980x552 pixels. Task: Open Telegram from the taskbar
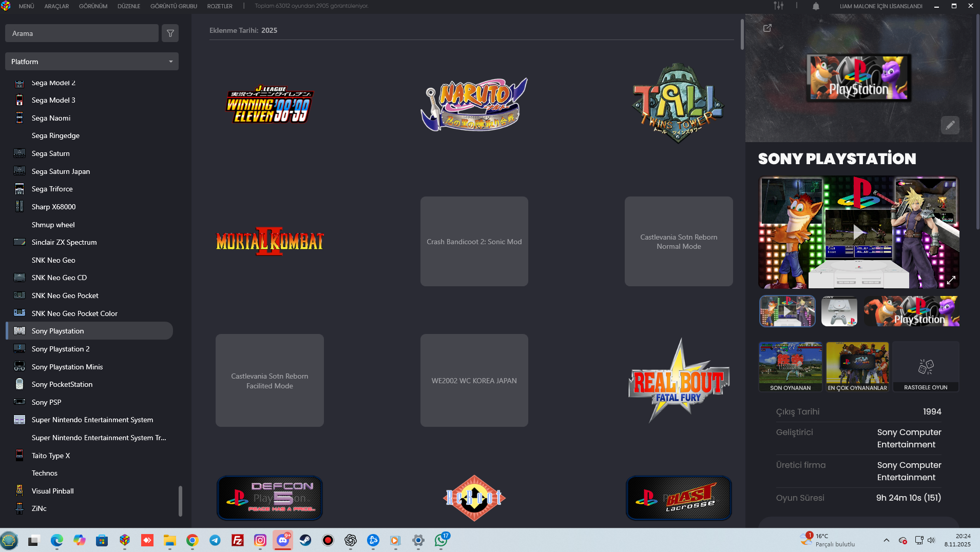tap(215, 540)
